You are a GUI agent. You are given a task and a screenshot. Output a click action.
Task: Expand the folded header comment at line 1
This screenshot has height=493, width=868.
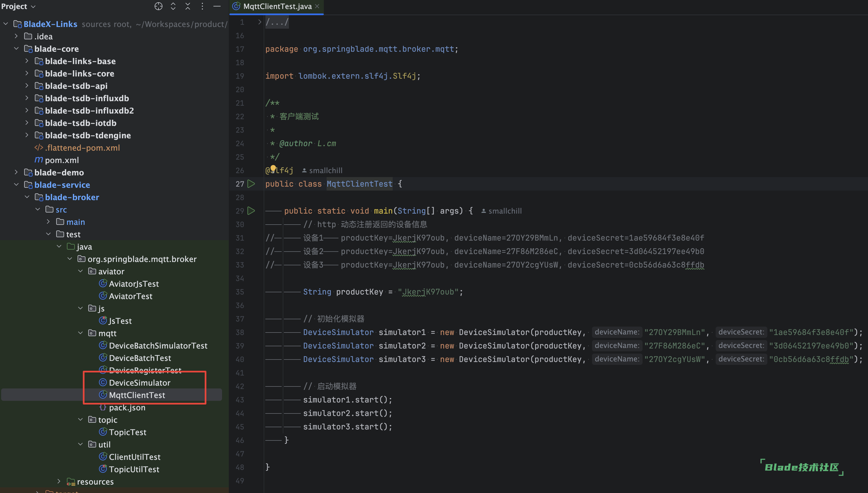click(260, 22)
